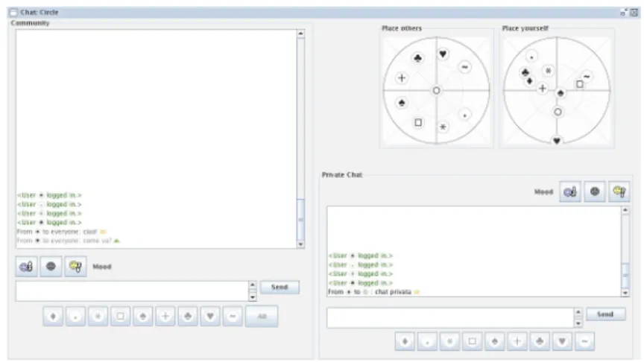Click the spade token in Place yourself
The image size is (644, 362).
[x=561, y=94]
